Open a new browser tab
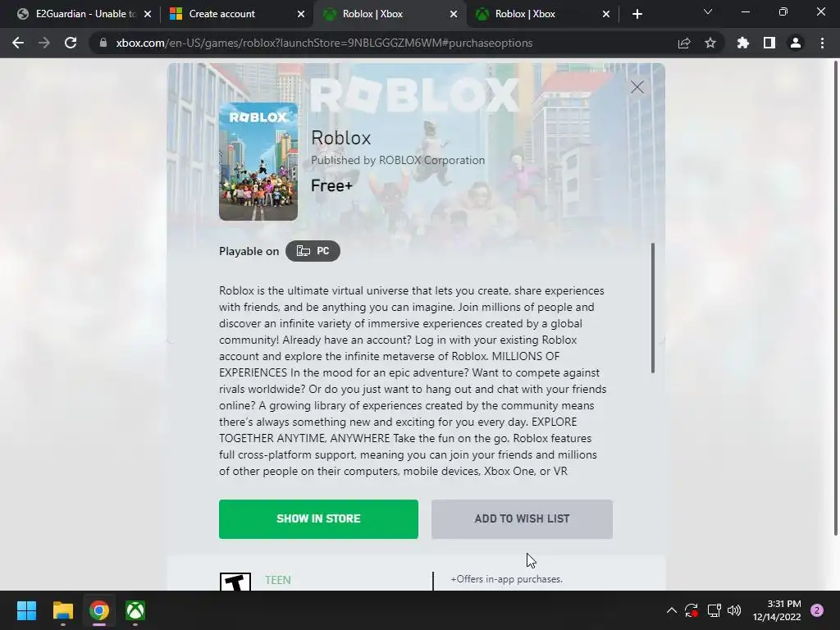Screen dimensions: 840x630 coord(637,14)
